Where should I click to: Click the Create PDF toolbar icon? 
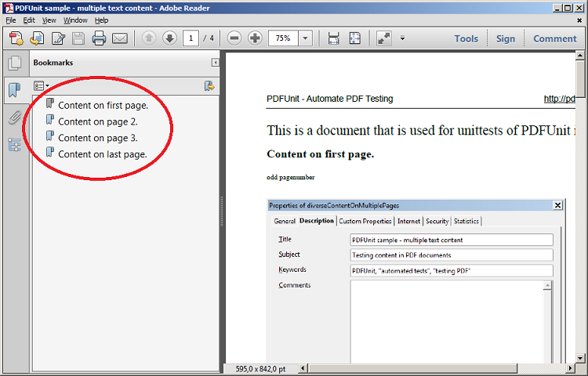click(16, 38)
